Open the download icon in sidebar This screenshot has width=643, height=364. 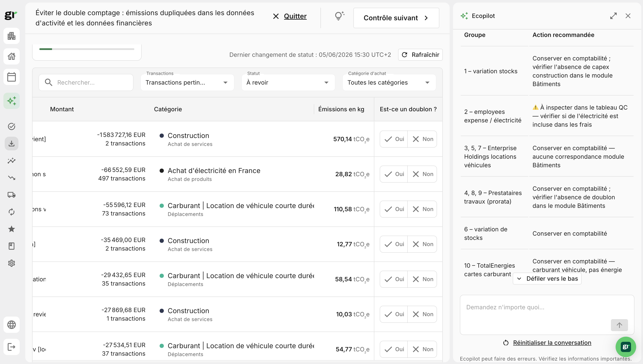pyautogui.click(x=12, y=144)
